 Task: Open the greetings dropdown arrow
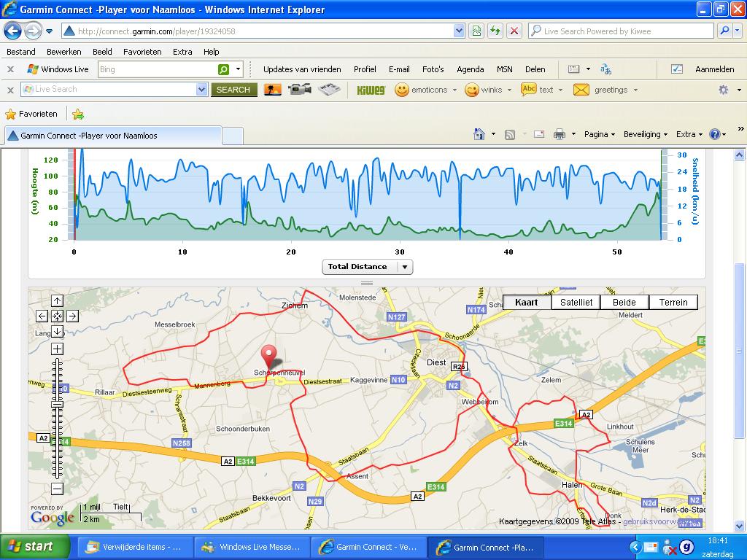pos(635,90)
